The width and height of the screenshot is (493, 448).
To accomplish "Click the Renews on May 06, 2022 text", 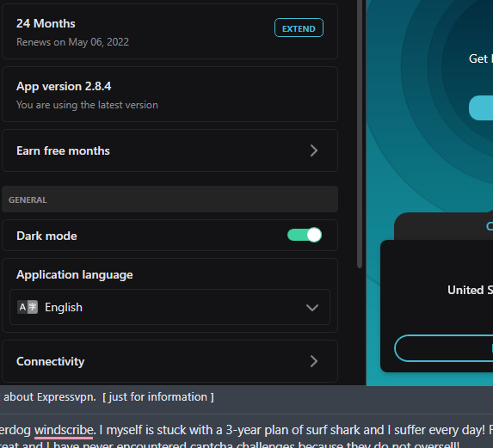I will point(72,42).
